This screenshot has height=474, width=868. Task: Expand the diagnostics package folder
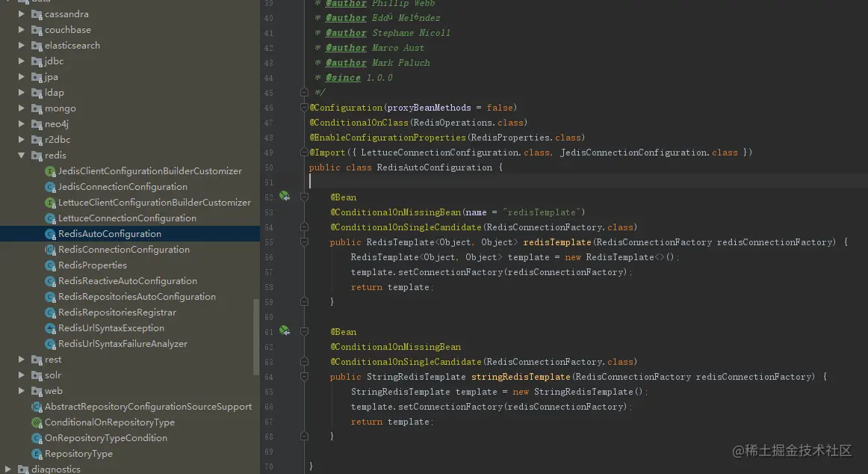point(7,469)
